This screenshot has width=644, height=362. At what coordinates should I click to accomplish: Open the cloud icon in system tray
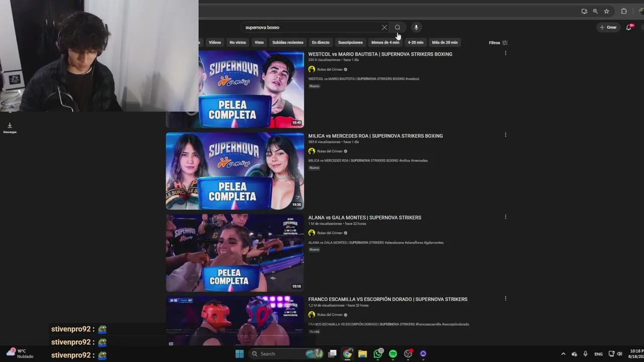(574, 354)
